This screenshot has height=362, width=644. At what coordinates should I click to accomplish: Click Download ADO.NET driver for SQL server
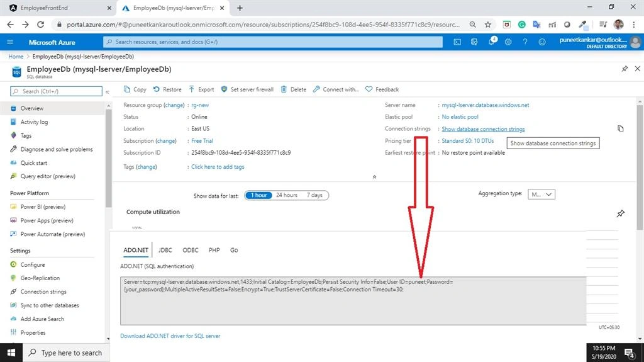tap(170, 336)
